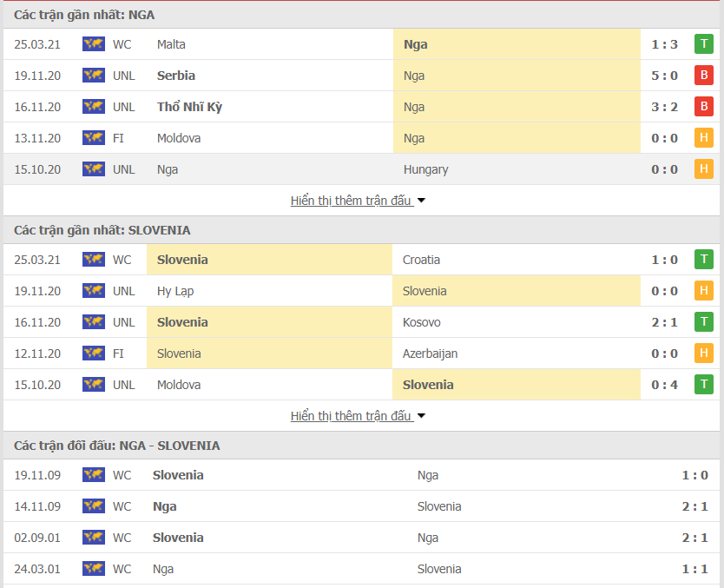
Task: Click the red B badge on Serbia 5:0 row
Action: pos(703,76)
